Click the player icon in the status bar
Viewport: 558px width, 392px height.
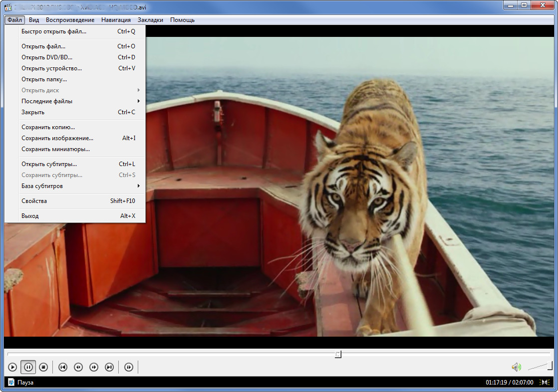(11, 383)
